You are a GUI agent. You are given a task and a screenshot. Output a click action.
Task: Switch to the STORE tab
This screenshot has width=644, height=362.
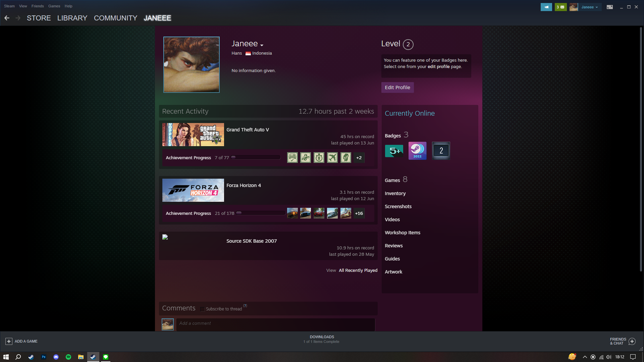39,18
